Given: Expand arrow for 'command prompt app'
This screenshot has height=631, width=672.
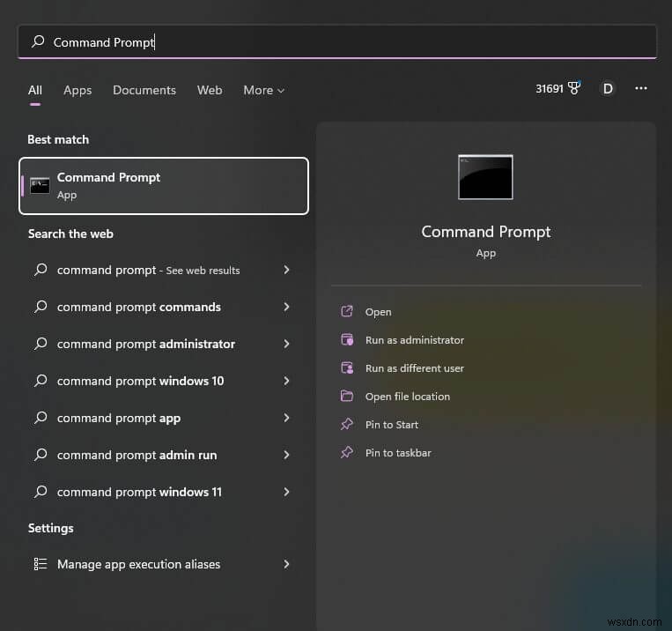Looking at the screenshot, I should [x=287, y=418].
